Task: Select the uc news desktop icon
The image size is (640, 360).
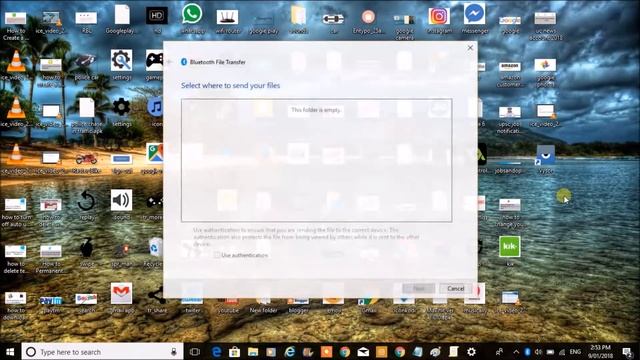Action: [x=545, y=25]
